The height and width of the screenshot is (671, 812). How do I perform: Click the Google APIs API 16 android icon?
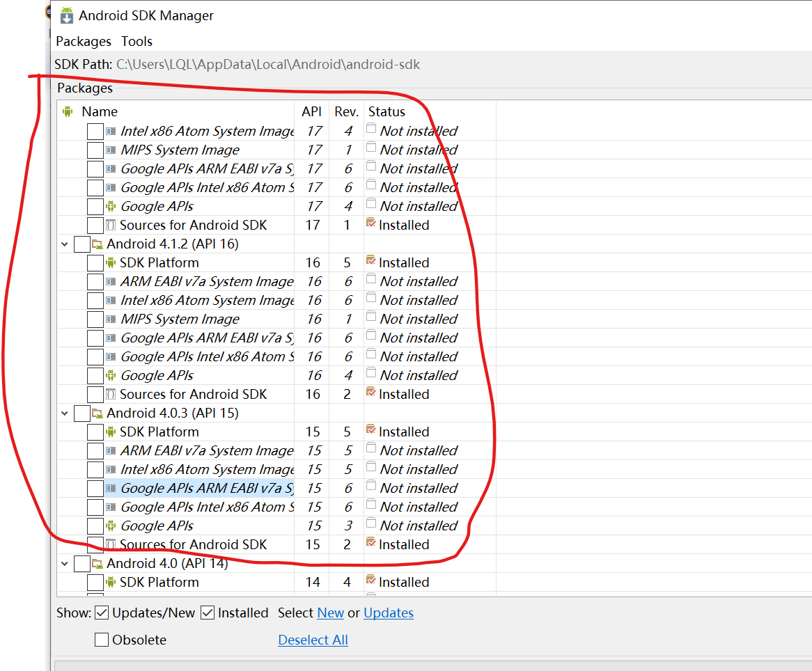[111, 375]
